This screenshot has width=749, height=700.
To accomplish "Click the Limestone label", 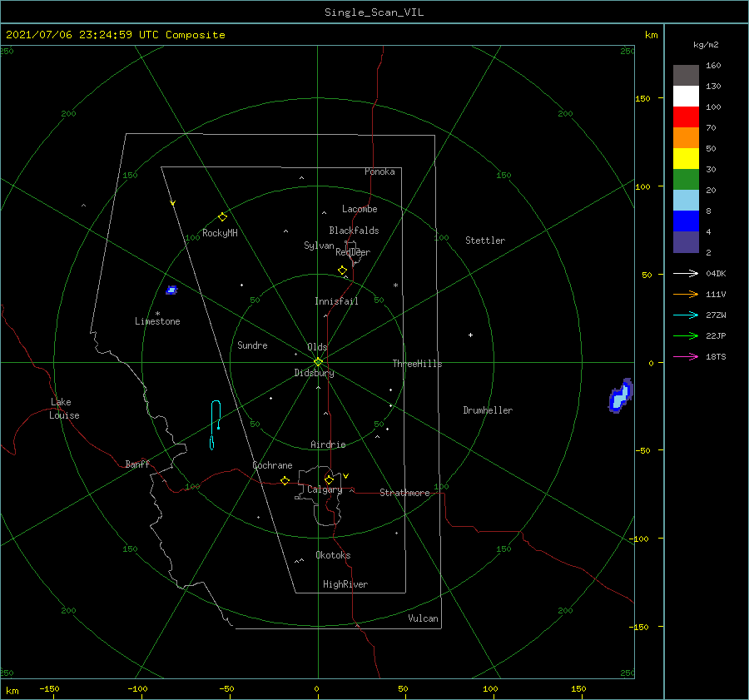I will (x=157, y=321).
